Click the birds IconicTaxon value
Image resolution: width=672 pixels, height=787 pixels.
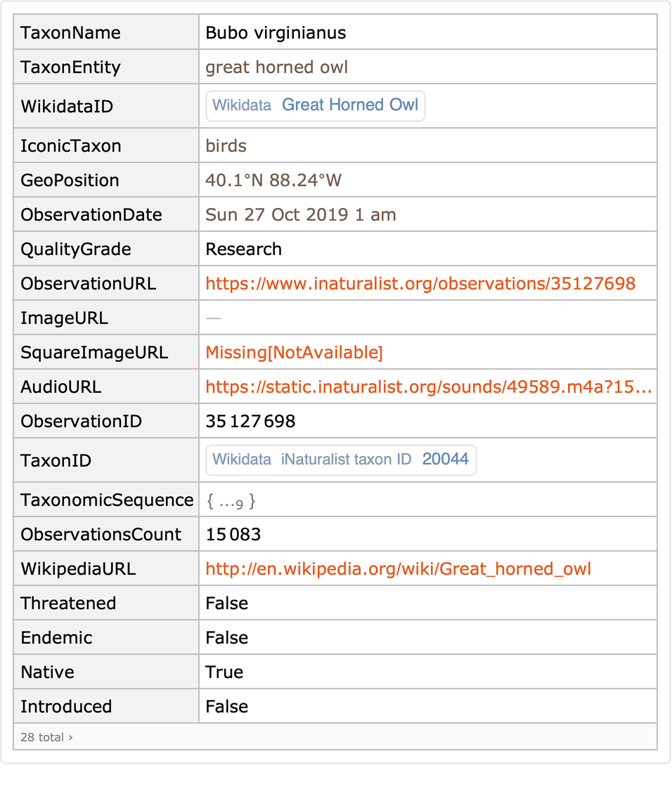tap(226, 146)
